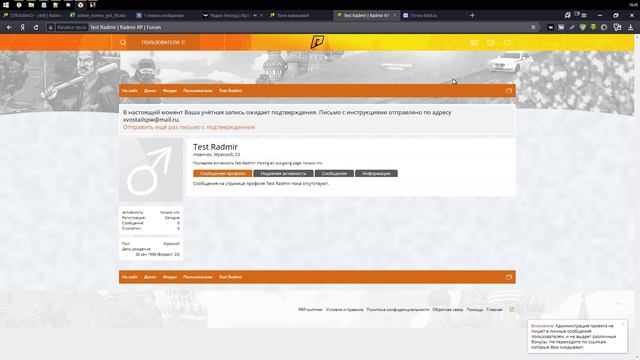The width and height of the screenshot is (640, 360).
Task: Click the purple pen extension icon
Action: click(x=572, y=27)
